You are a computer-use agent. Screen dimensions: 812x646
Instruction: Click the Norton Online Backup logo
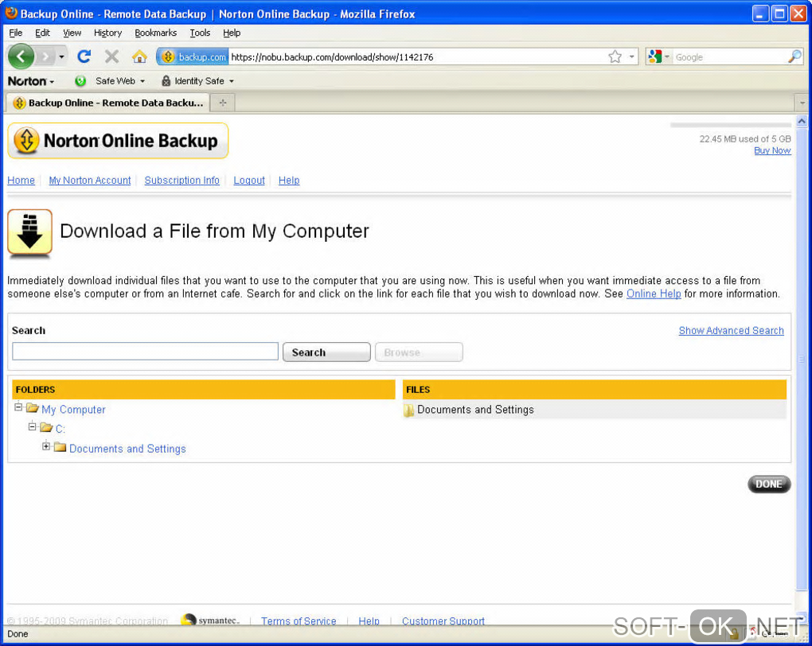tap(118, 140)
